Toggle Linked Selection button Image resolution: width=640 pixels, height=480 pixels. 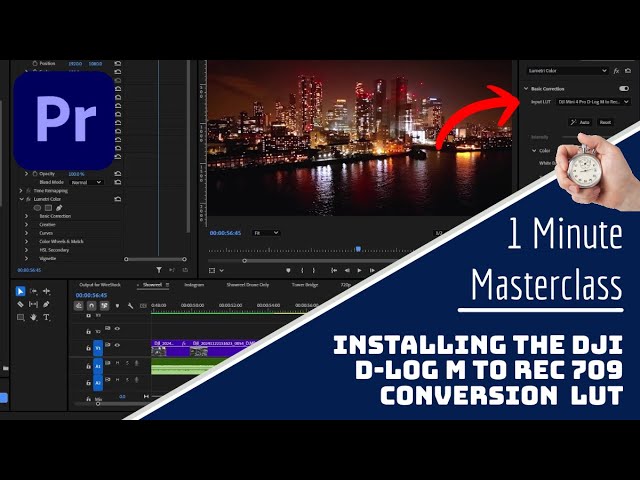click(x=104, y=305)
